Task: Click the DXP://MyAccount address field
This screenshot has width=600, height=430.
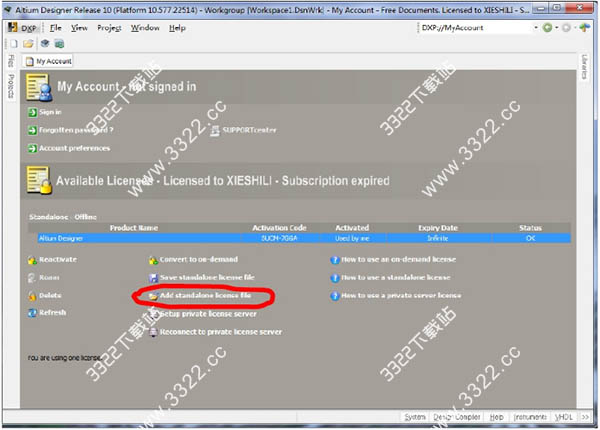Action: (476, 28)
